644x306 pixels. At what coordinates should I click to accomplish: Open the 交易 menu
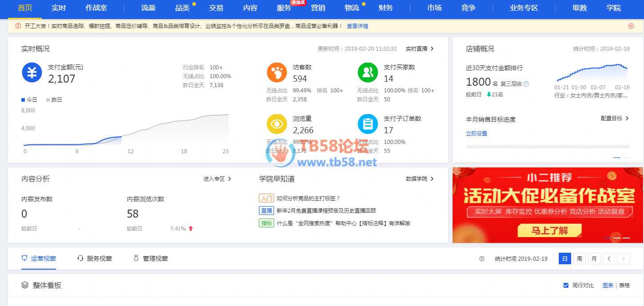click(216, 8)
